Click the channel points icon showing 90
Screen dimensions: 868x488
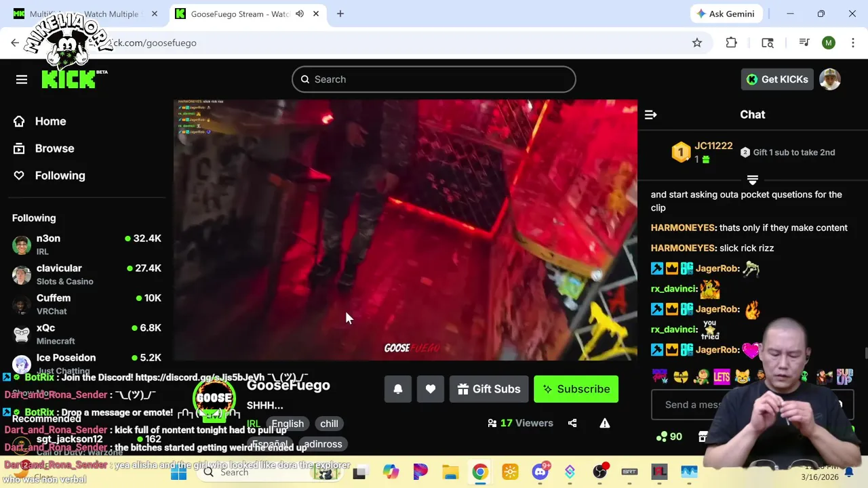click(x=662, y=436)
